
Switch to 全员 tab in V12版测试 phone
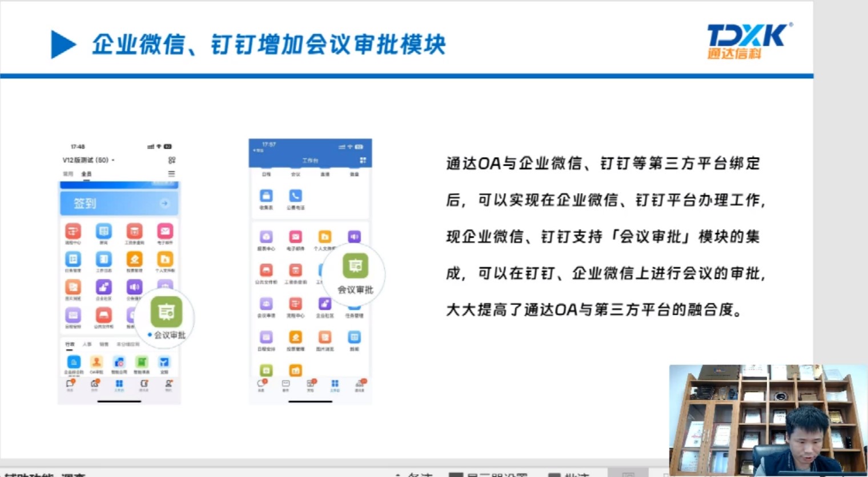(x=86, y=174)
